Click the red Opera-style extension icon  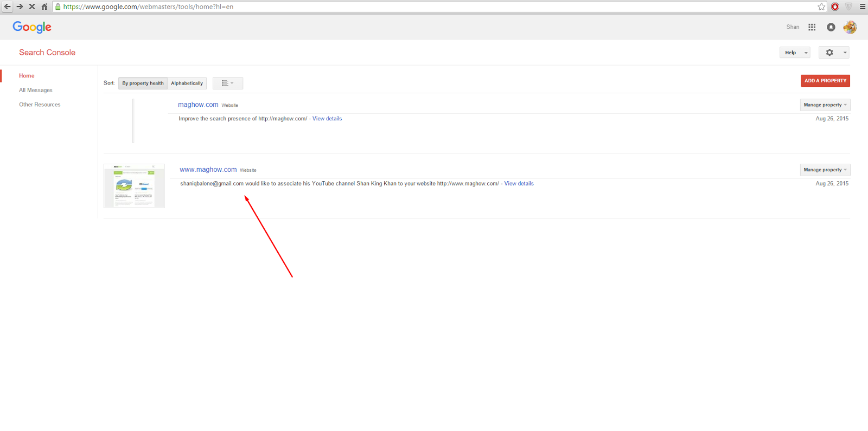[x=835, y=7]
